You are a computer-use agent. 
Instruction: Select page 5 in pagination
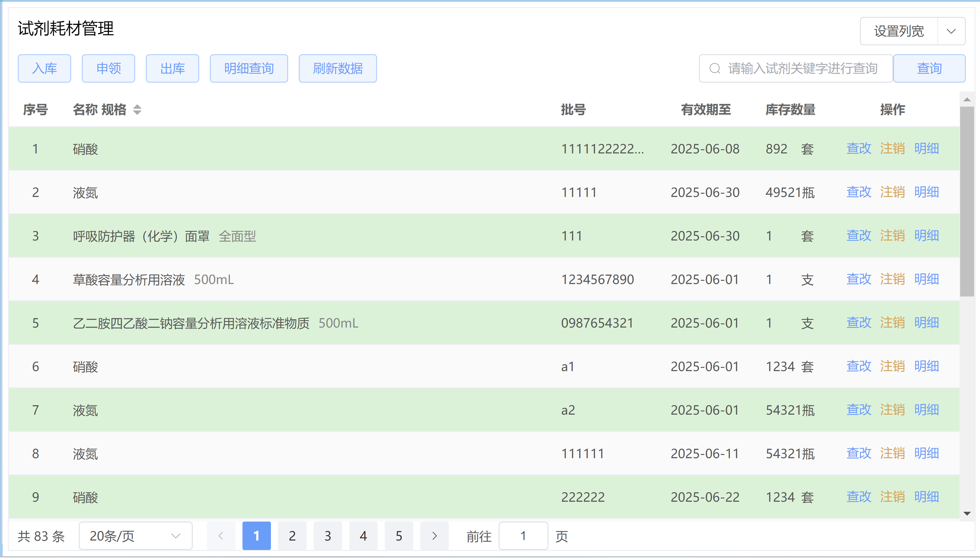(398, 536)
